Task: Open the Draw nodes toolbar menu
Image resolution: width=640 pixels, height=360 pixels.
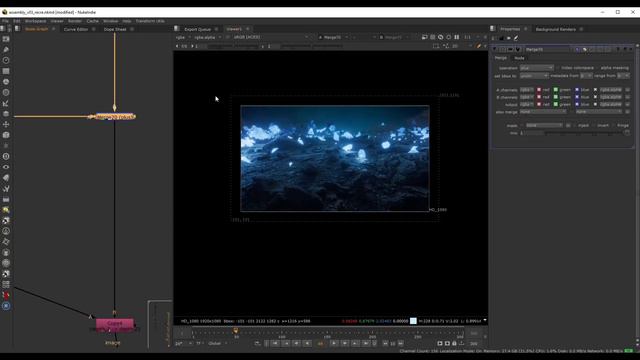Action: [6, 49]
